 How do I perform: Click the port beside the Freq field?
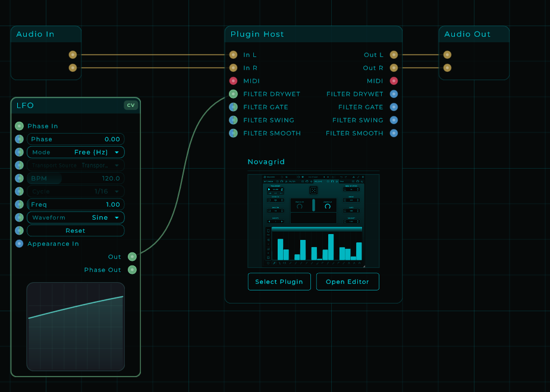coord(19,204)
